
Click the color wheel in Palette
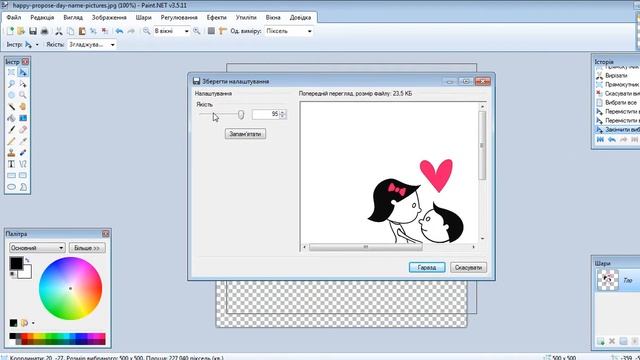[x=70, y=288]
